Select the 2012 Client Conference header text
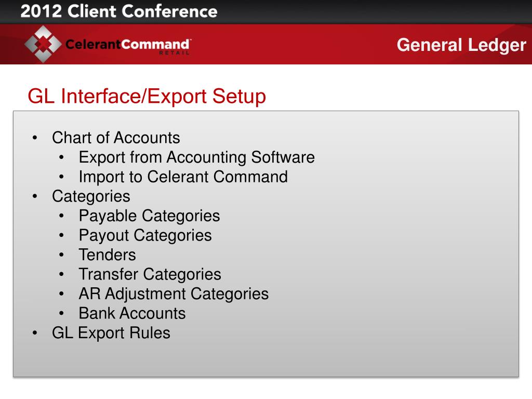 pos(119,11)
